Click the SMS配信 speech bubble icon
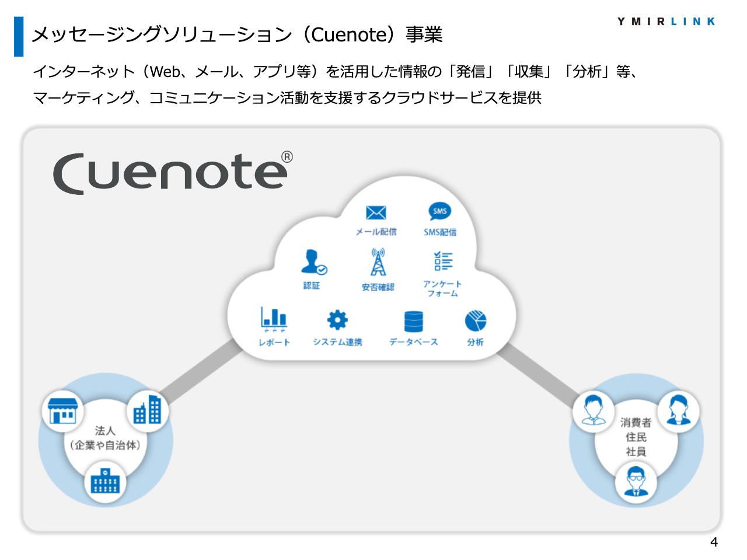747x560 pixels. point(439,211)
